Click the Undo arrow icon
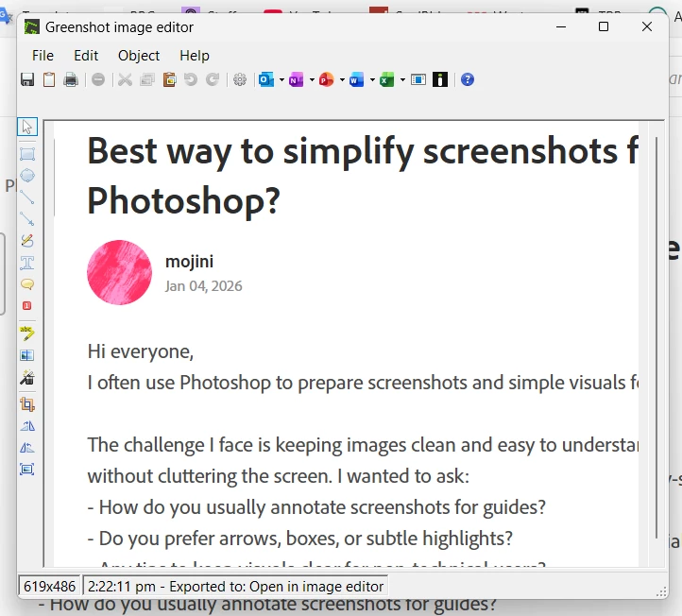This screenshot has height=616, width=682. 191,80
